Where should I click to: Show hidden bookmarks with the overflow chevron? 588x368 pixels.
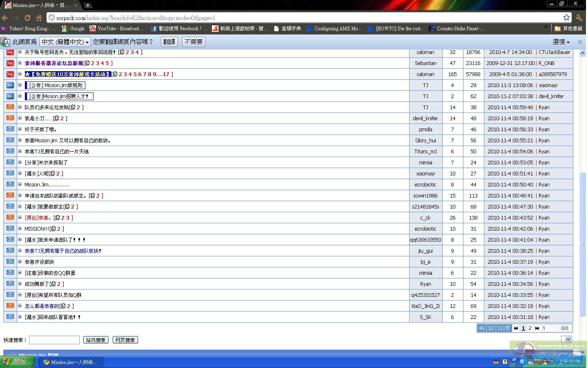tap(546, 28)
